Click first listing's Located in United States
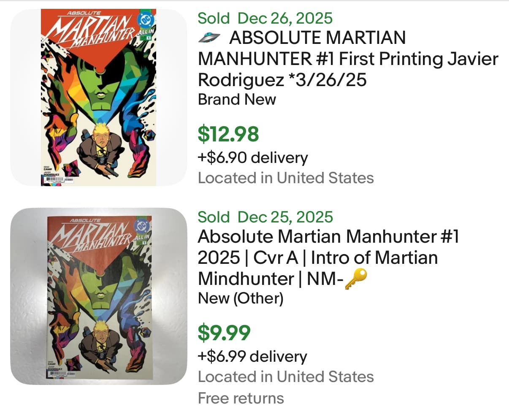509x420 pixels. click(x=286, y=178)
